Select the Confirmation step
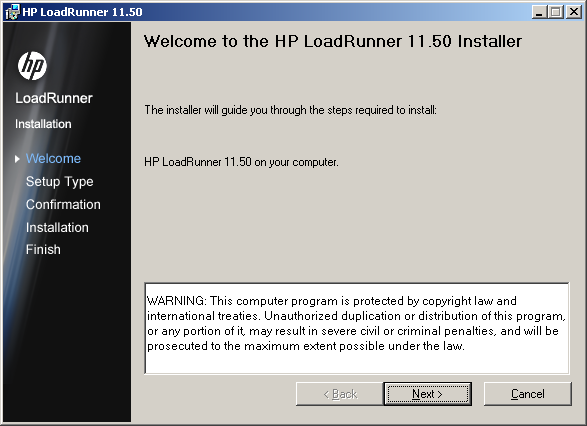 (63, 204)
